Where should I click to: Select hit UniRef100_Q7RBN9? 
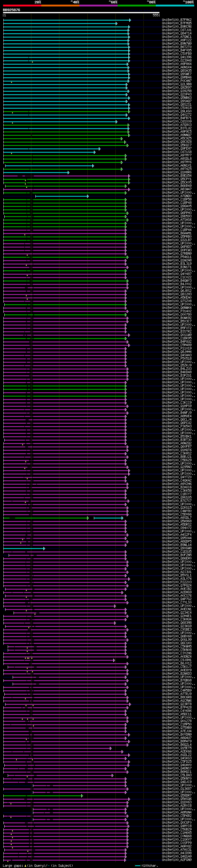tap(177, 254)
